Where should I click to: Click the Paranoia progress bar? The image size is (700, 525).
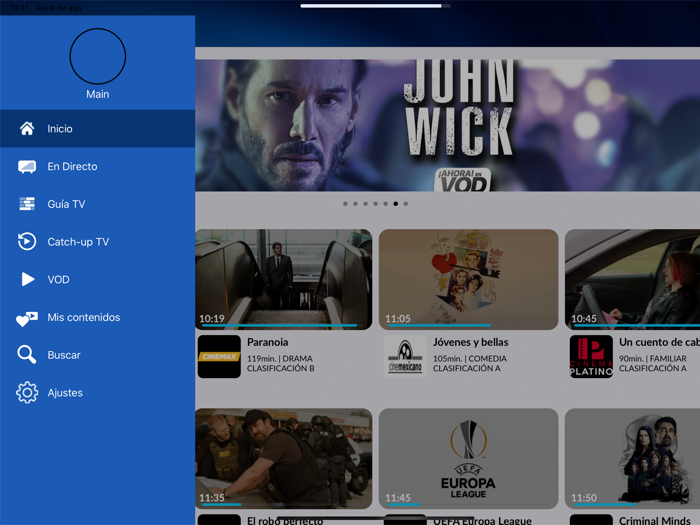pyautogui.click(x=283, y=325)
